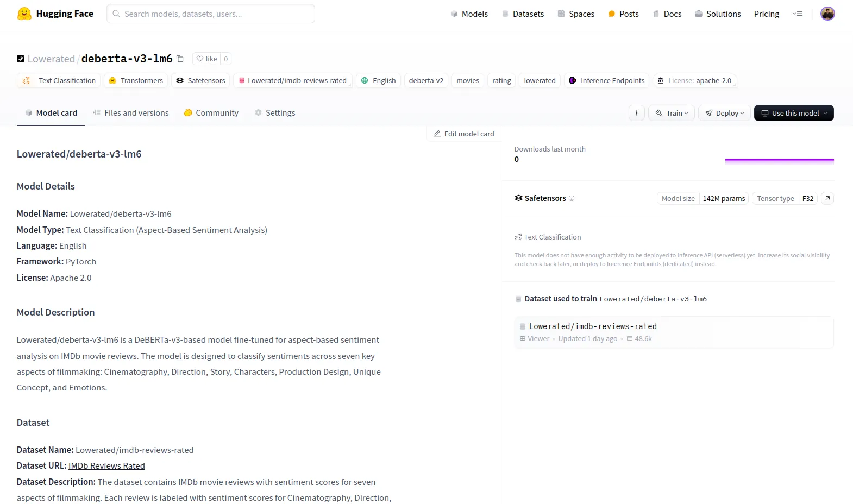Open the Solutions menu
853x504 pixels.
pyautogui.click(x=718, y=14)
